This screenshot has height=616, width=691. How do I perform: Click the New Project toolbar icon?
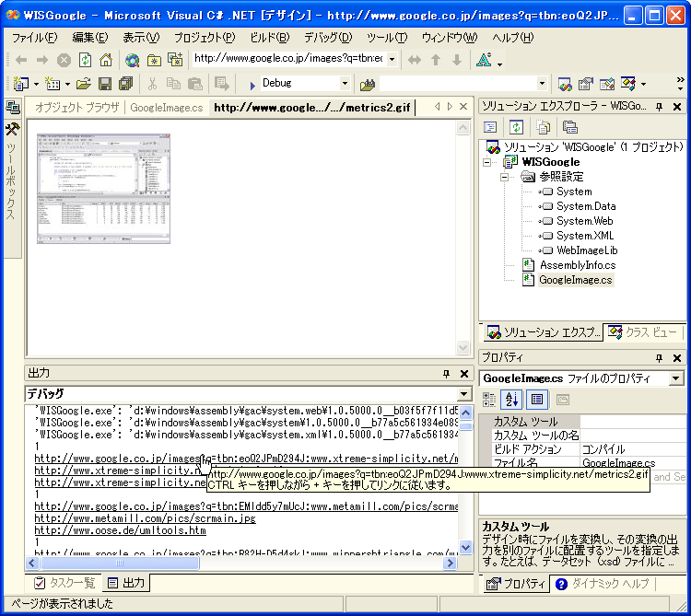pyautogui.click(x=20, y=83)
